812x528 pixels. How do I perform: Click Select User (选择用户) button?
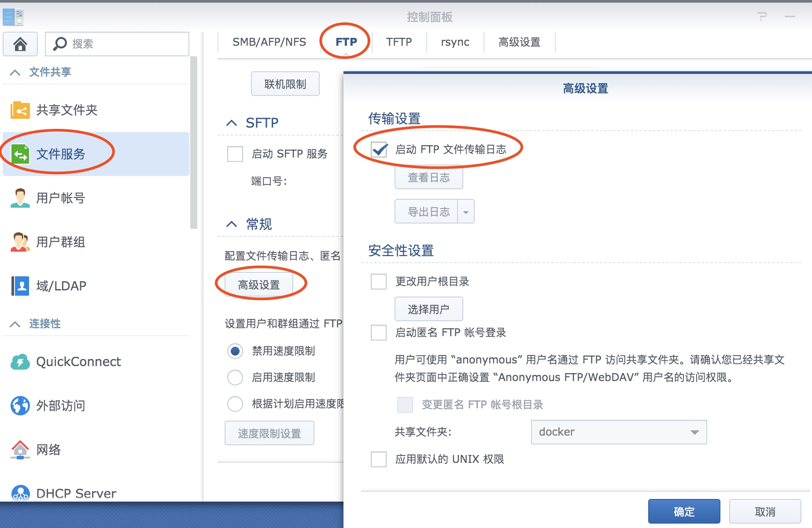pyautogui.click(x=429, y=309)
